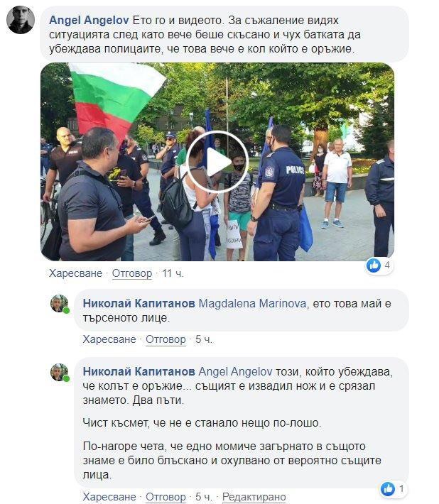Click the like reaction icon with count 1
The image size is (439, 504).
388,489
